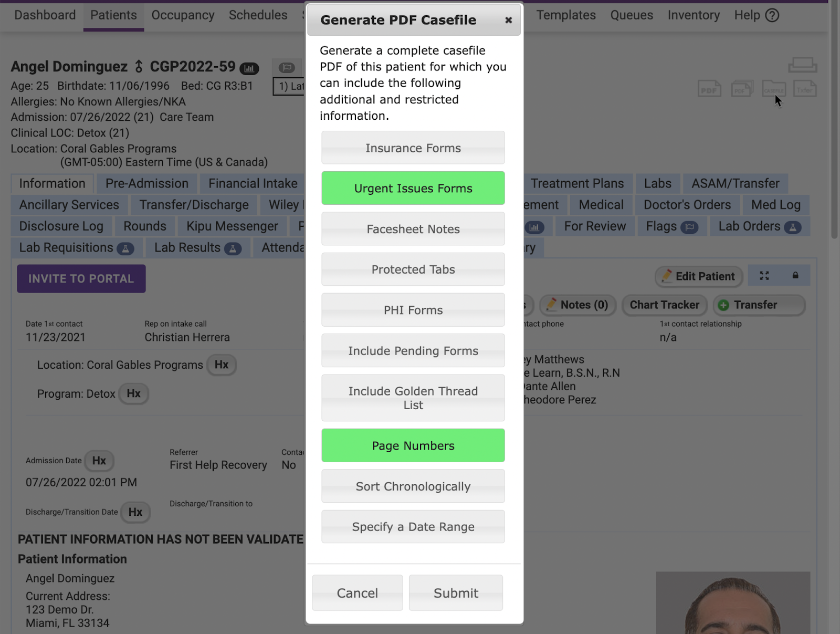The image size is (840, 634).
Task: Open the Occupancy menu item
Action: pos(183,15)
